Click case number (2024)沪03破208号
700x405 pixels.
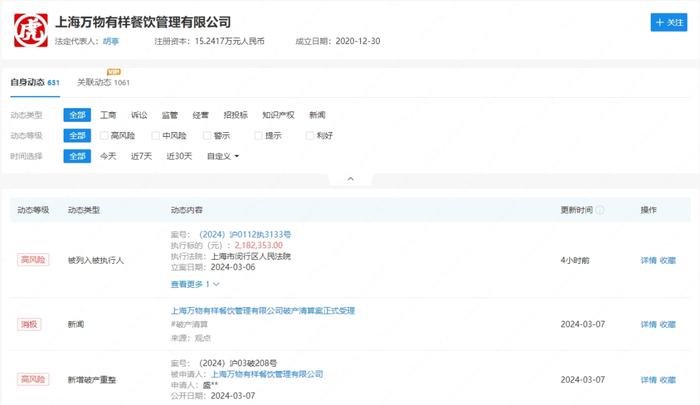(x=238, y=363)
